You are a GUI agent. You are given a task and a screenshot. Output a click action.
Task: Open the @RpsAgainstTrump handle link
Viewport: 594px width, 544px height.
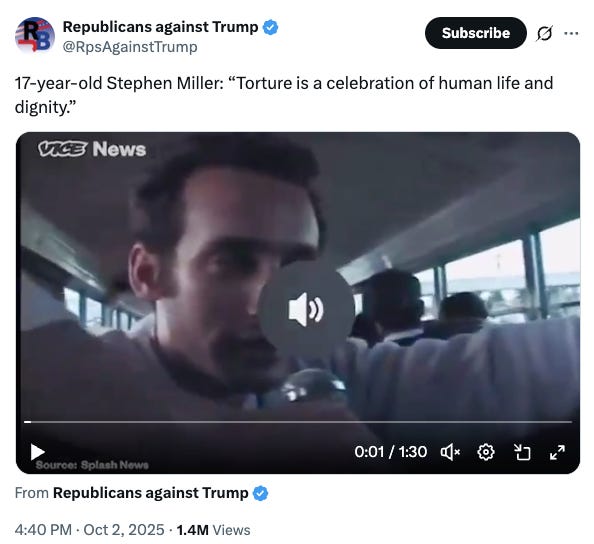[x=130, y=47]
